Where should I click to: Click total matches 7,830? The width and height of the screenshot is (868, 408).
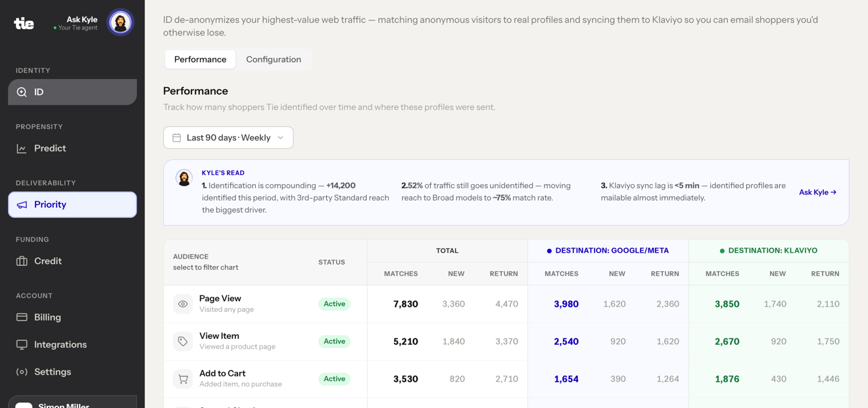coord(406,304)
